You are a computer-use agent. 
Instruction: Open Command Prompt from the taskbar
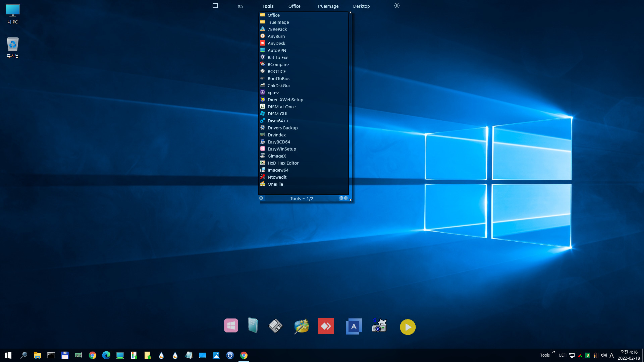coord(51,355)
